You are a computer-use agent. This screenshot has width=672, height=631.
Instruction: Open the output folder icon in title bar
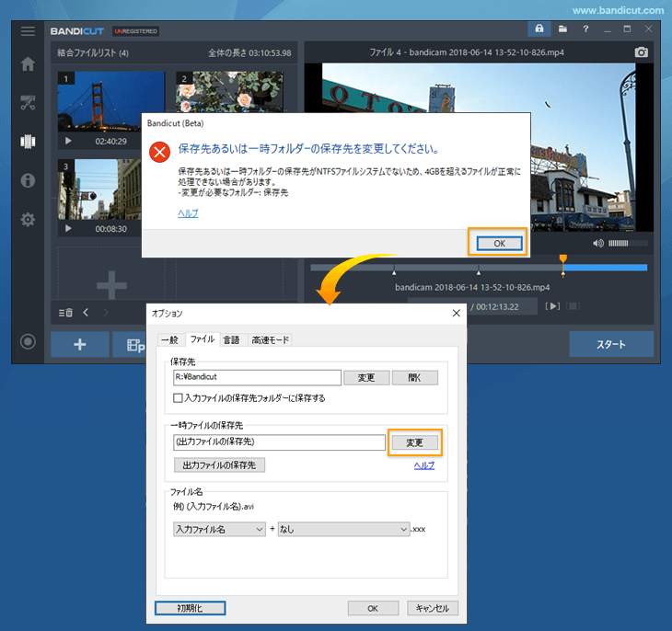coord(562,29)
